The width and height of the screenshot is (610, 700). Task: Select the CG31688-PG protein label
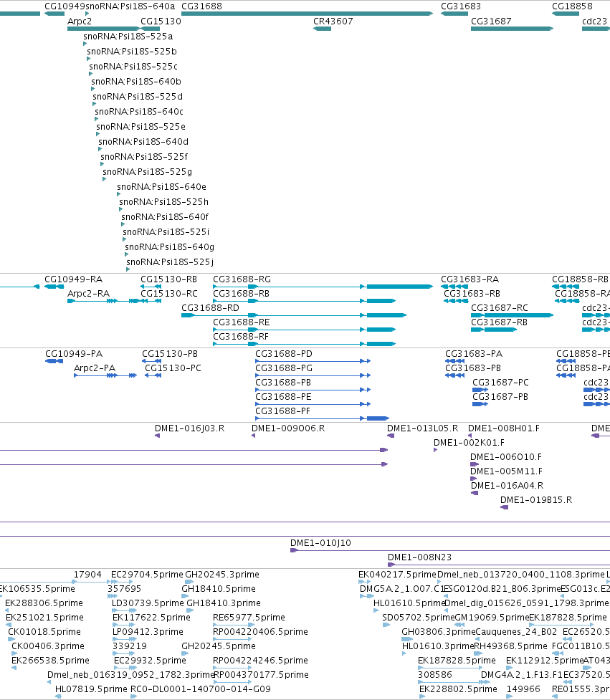pos(284,368)
